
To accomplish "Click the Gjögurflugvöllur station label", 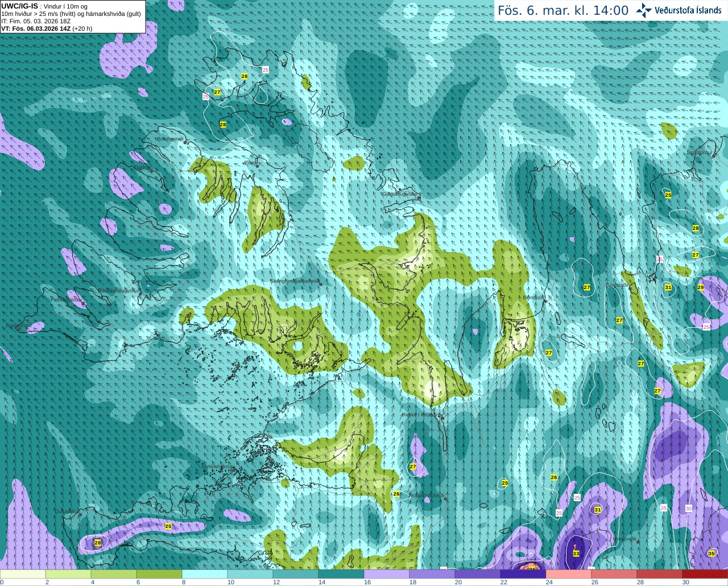I will point(400,194).
